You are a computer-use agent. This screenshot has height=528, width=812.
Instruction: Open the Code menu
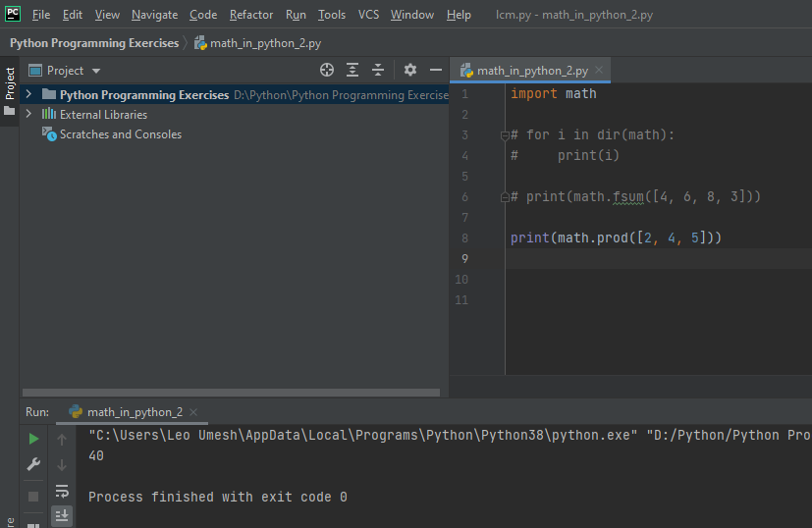(x=203, y=15)
